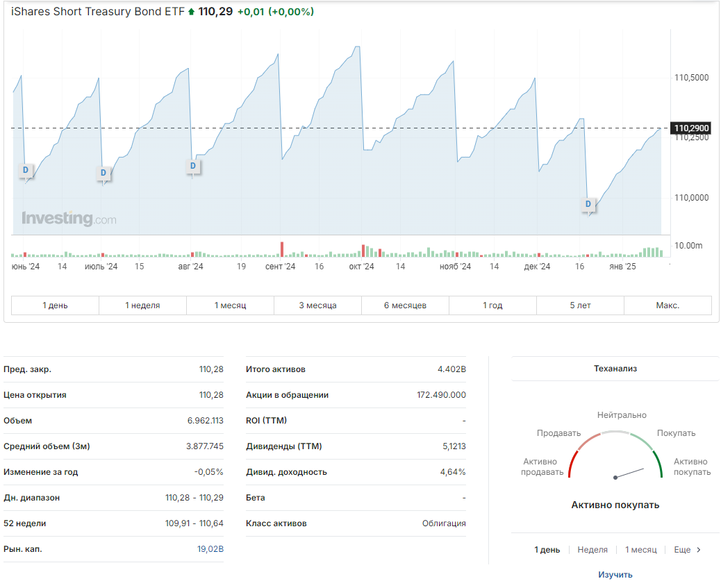Open the 'Изучить' link
Image resolution: width=721 pixels, height=588 pixels.
pyautogui.click(x=615, y=575)
